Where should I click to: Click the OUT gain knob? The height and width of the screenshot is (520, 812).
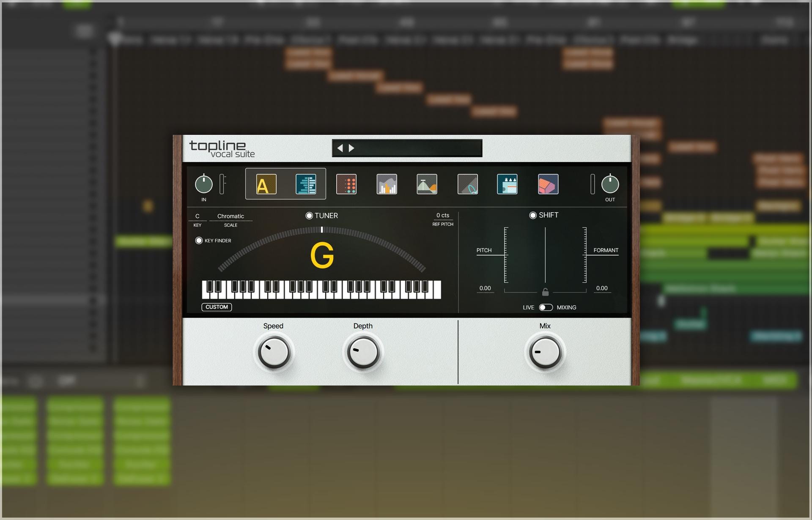coord(610,184)
